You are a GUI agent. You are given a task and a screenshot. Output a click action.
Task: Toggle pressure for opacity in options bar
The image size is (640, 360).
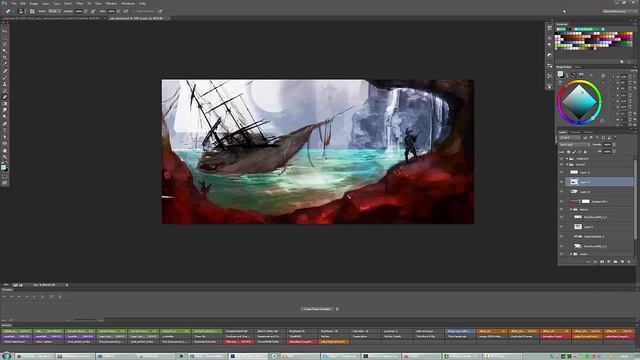point(93,11)
